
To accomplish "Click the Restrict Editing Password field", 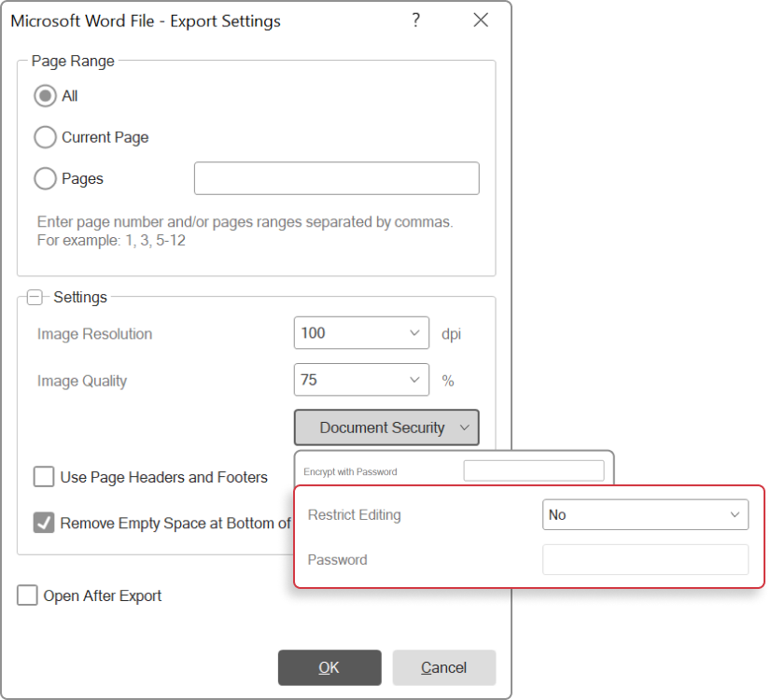I will point(645,560).
